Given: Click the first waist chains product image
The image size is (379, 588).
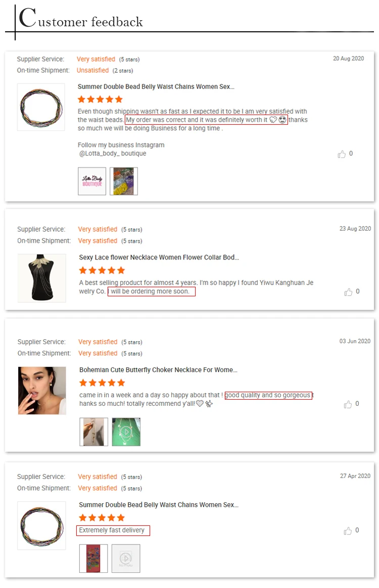Looking at the screenshot, I should coord(41,107).
